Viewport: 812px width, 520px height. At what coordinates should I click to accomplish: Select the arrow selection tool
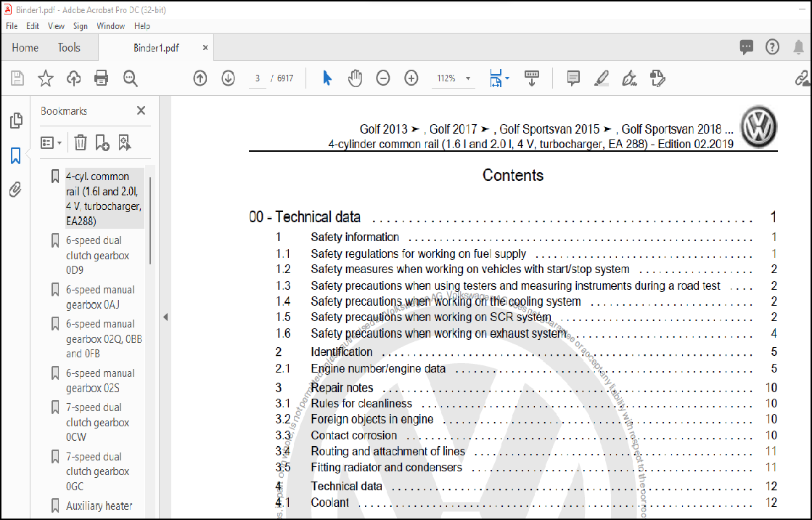pyautogui.click(x=327, y=78)
